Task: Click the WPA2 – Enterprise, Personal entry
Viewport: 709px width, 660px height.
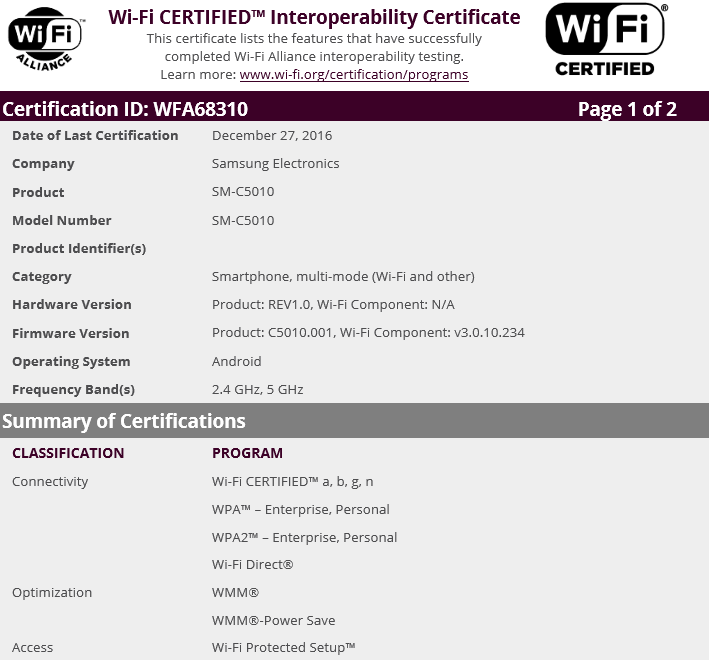Action: coord(304,538)
